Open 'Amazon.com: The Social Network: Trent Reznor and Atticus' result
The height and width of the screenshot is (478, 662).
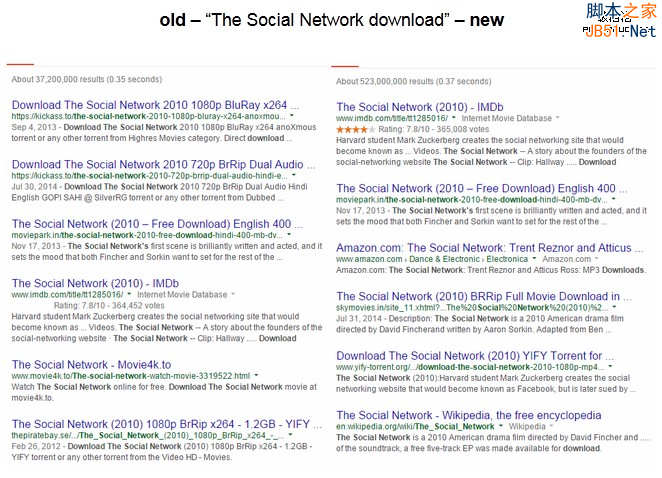click(x=490, y=248)
